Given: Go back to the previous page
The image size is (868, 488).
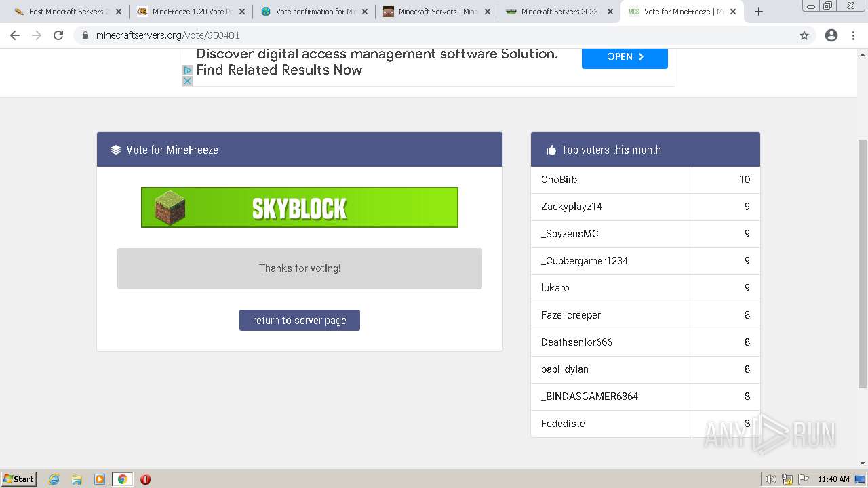Looking at the screenshot, I should [x=15, y=35].
